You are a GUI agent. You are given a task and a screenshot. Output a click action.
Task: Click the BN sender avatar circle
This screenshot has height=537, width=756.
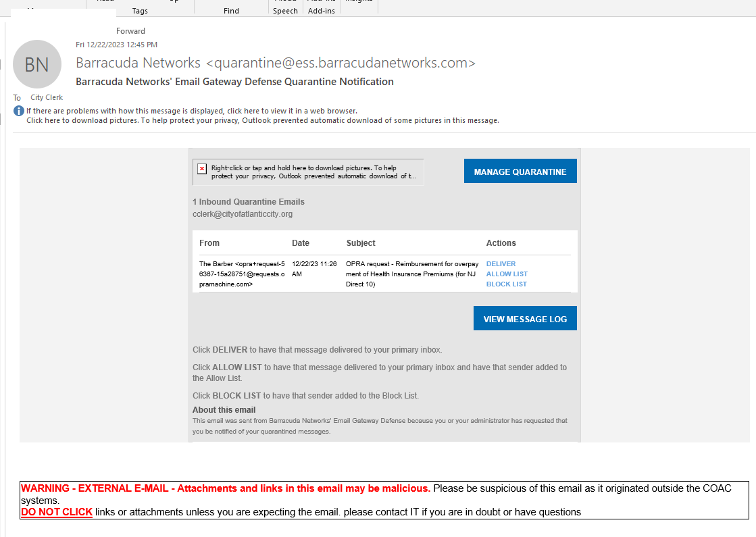(37, 64)
